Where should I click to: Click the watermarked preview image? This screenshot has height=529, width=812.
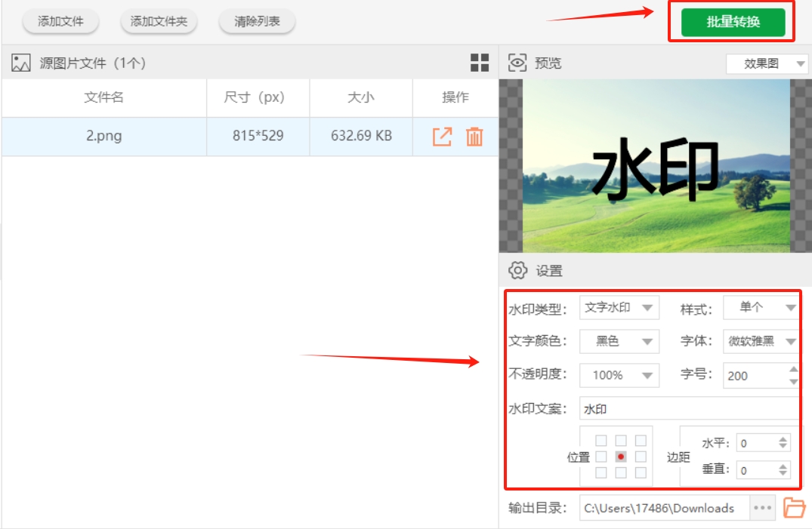tap(656, 166)
